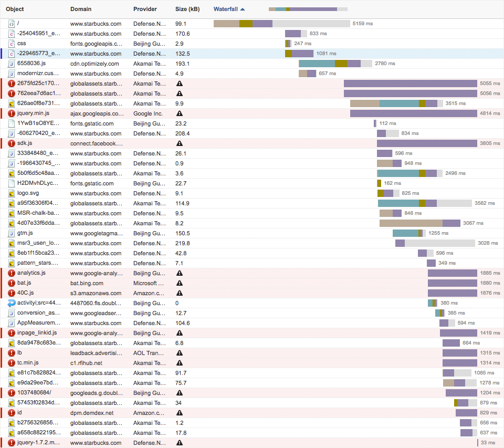Click the warning triangle in the bat.js row
Screen dimensions: 504x448
(x=180, y=283)
